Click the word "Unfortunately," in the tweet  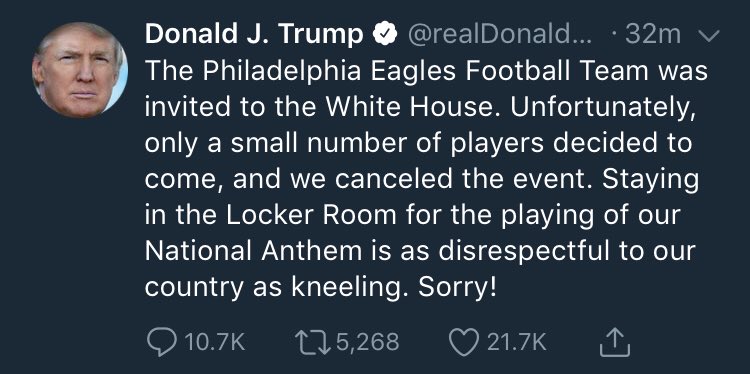[x=602, y=109]
